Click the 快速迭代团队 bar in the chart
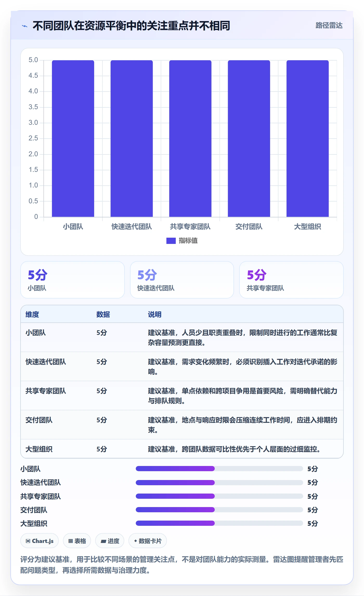 [132, 138]
